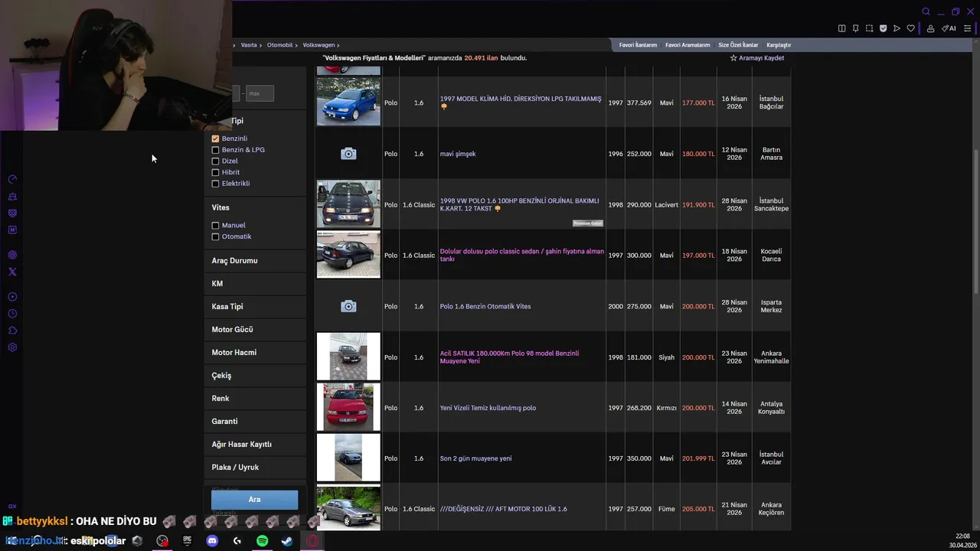Open the easy setup sliders icon
The height and width of the screenshot is (551, 980).
tap(969, 28)
